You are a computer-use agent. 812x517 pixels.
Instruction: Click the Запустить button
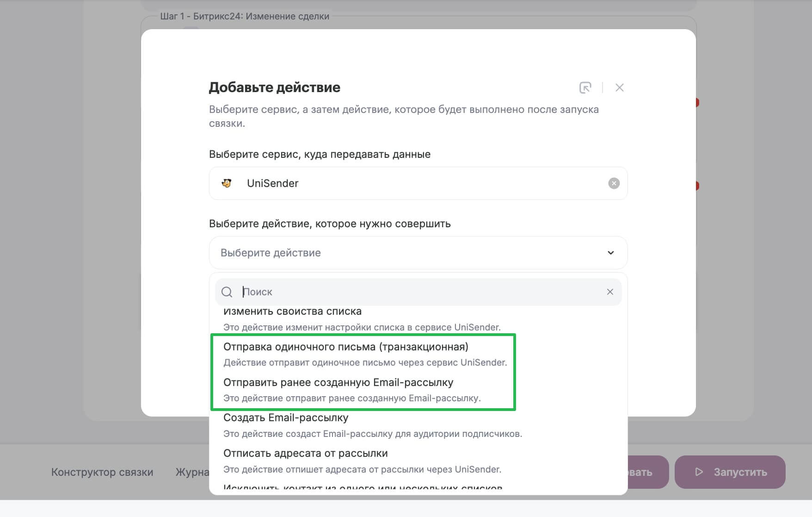[730, 472]
